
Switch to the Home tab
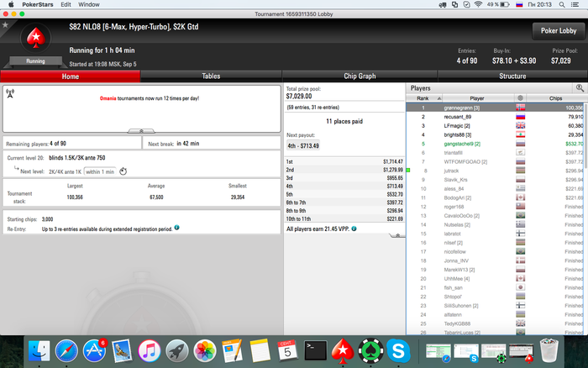coord(71,76)
